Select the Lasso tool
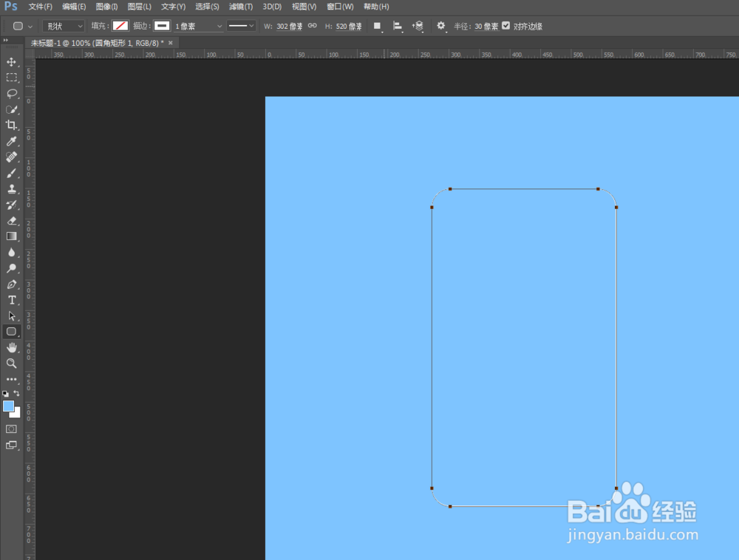This screenshot has width=739, height=560. 11,93
